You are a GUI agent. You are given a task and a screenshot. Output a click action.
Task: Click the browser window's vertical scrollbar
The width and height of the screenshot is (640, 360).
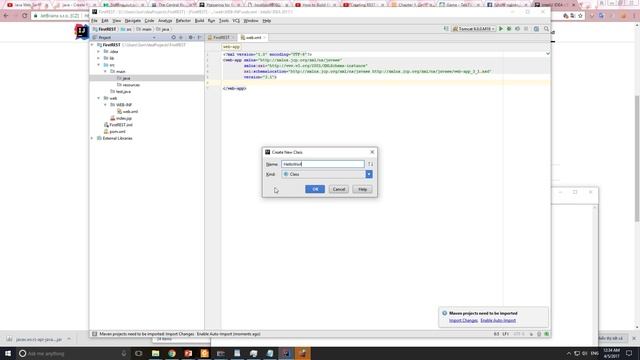coord(637,158)
